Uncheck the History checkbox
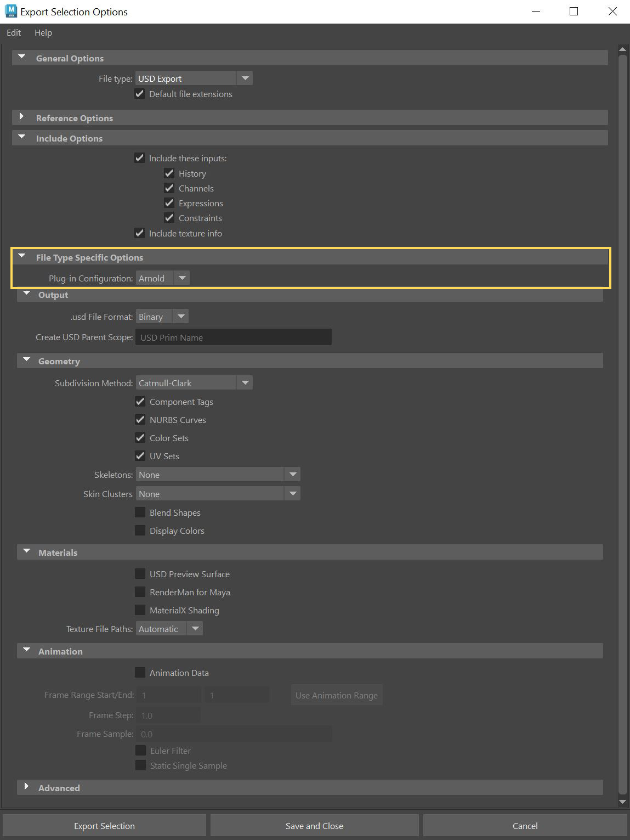 point(169,173)
